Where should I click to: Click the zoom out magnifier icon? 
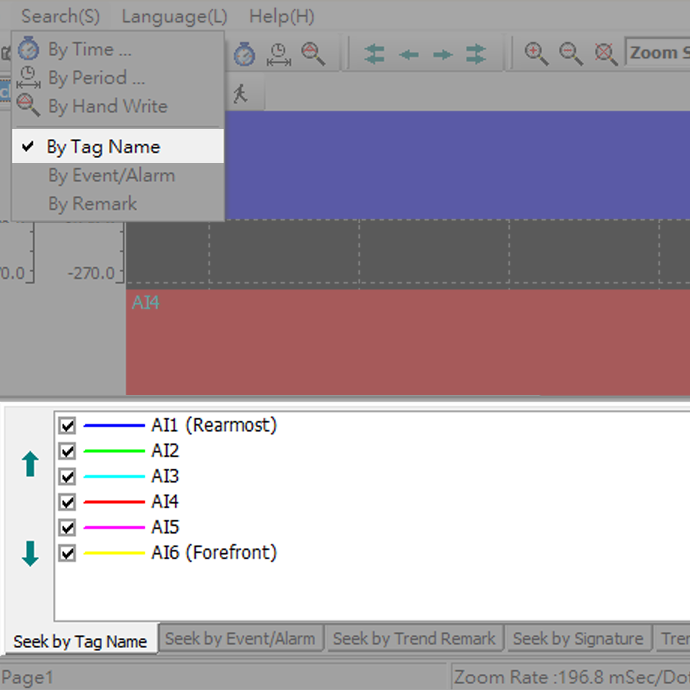571,54
